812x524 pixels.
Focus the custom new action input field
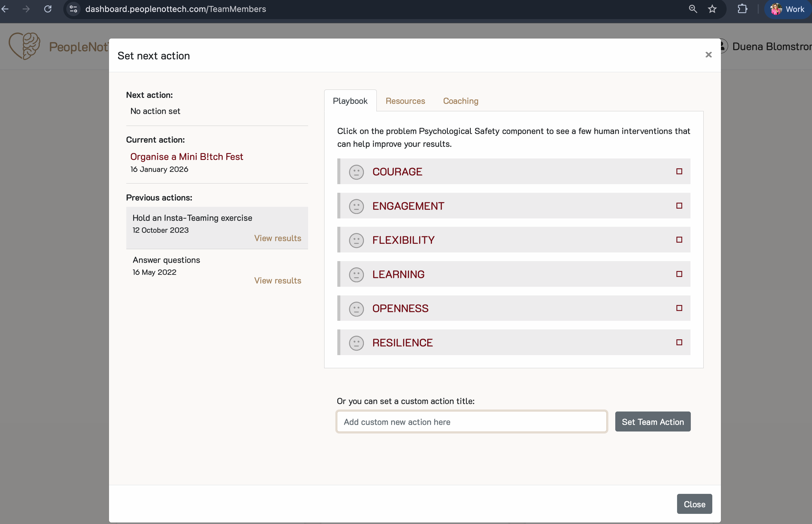471,422
